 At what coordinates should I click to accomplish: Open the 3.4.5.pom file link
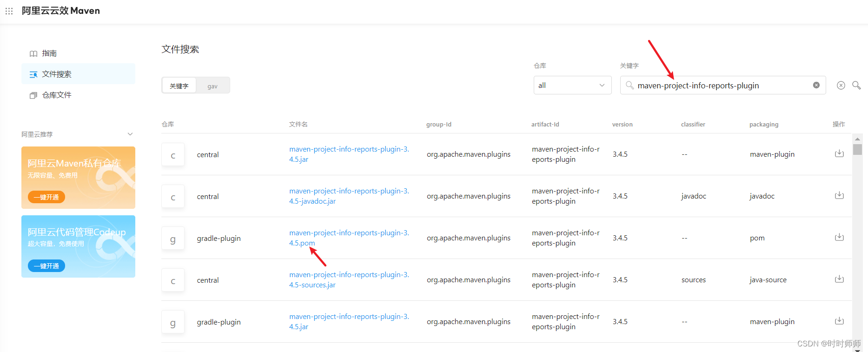(x=349, y=238)
